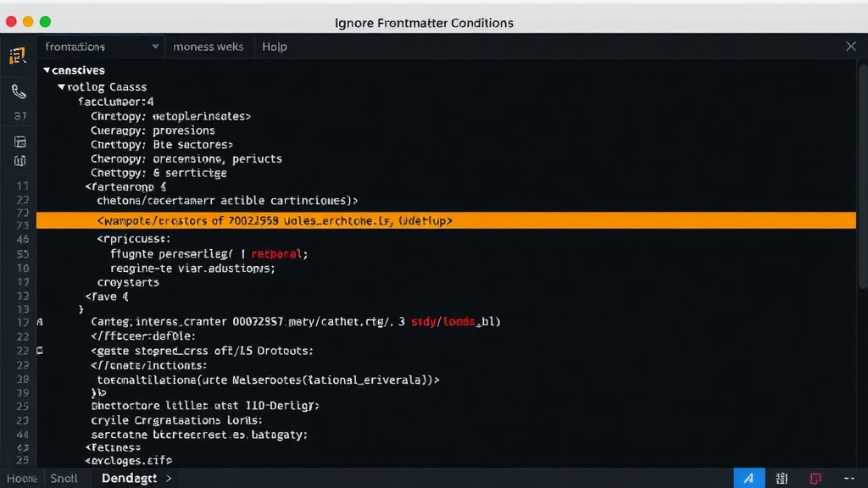Open the grid icon in status bar

pyautogui.click(x=782, y=478)
